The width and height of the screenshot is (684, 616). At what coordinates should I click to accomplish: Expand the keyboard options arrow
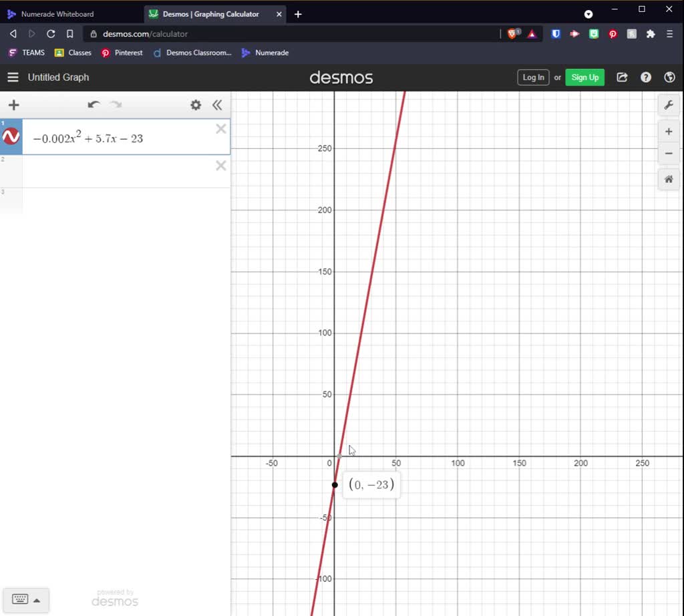tap(38, 599)
